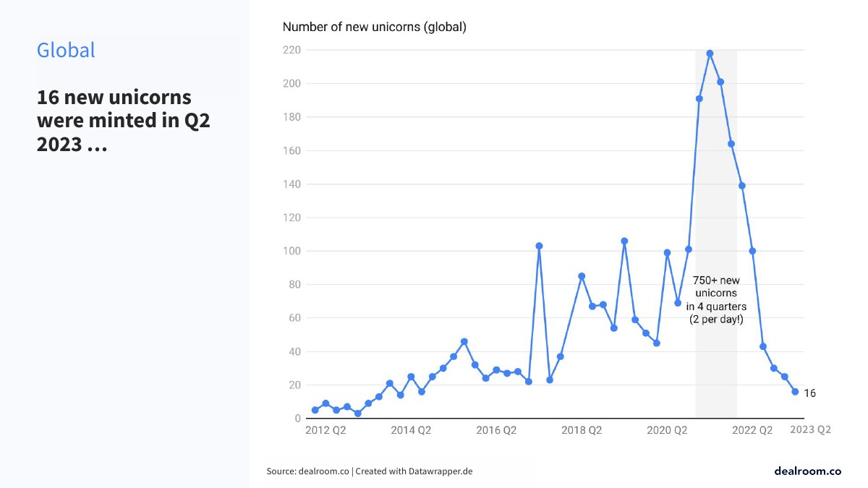
Task: Click the final data point labeled 16
Action: tap(795, 392)
